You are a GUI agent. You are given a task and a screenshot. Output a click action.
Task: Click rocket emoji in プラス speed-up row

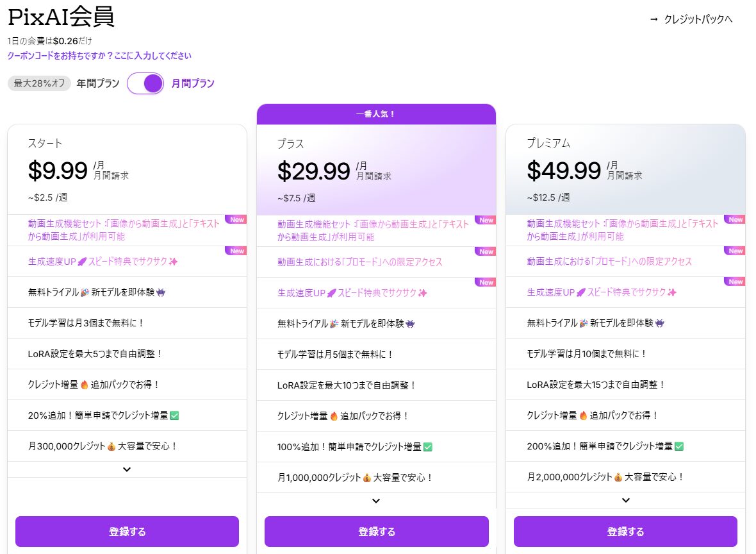332,293
